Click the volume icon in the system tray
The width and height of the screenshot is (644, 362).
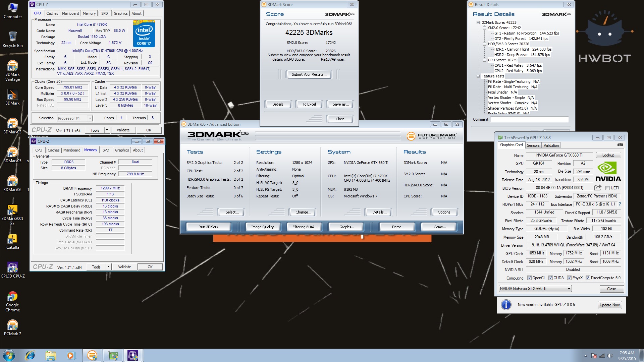point(610,356)
